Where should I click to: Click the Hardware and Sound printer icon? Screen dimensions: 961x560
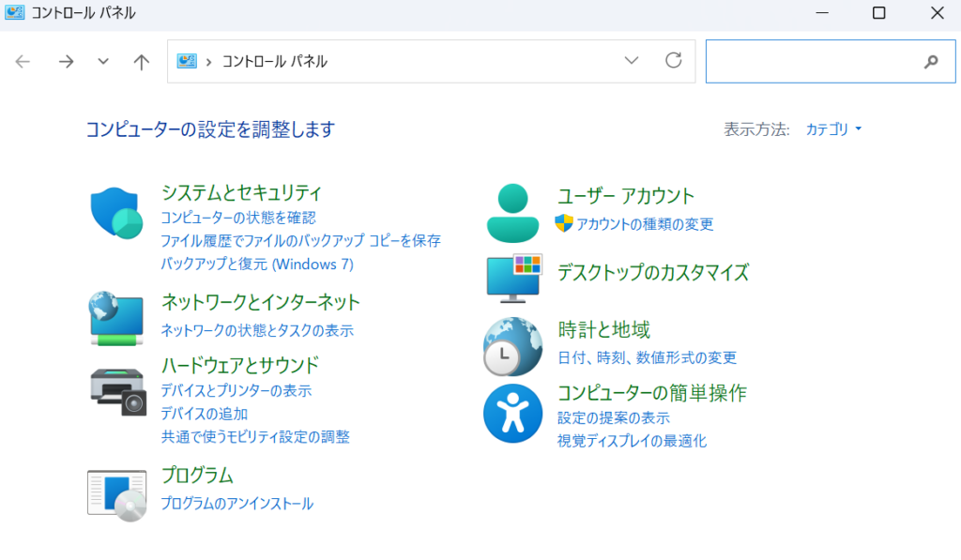click(x=117, y=389)
